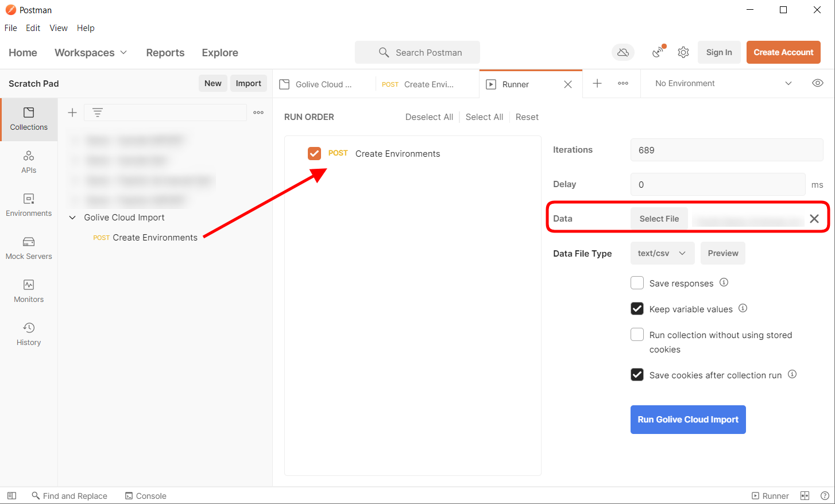Image resolution: width=835 pixels, height=504 pixels.
Task: Disable Keep variable values option
Action: 637,309
